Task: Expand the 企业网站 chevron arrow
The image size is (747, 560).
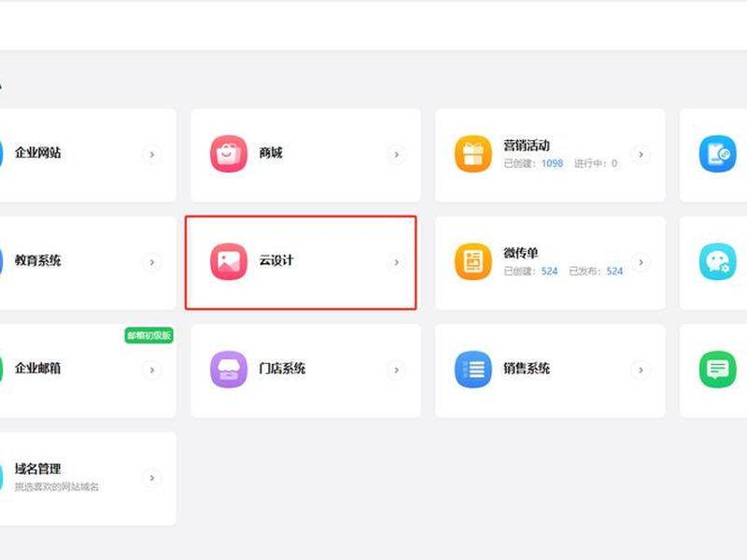Action: click(152, 154)
